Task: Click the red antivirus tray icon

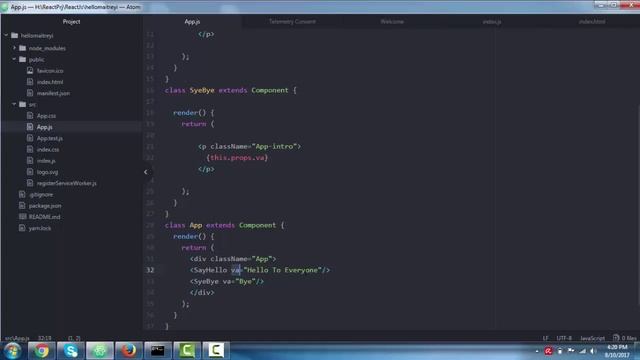Action: (548, 351)
